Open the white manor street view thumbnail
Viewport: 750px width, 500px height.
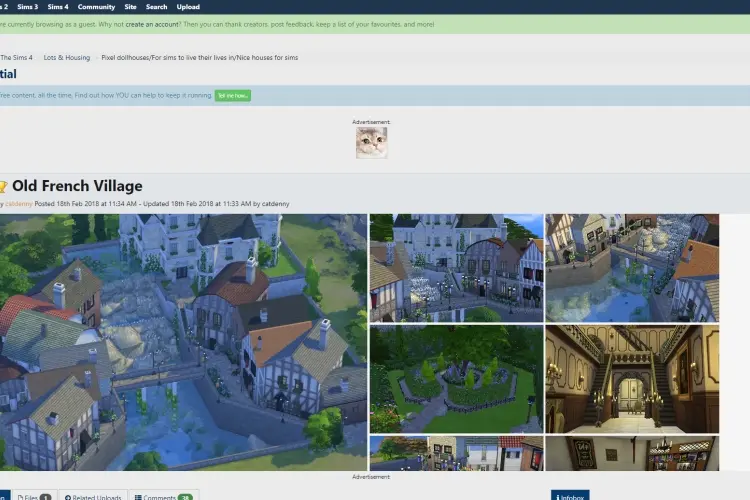[x=456, y=268]
